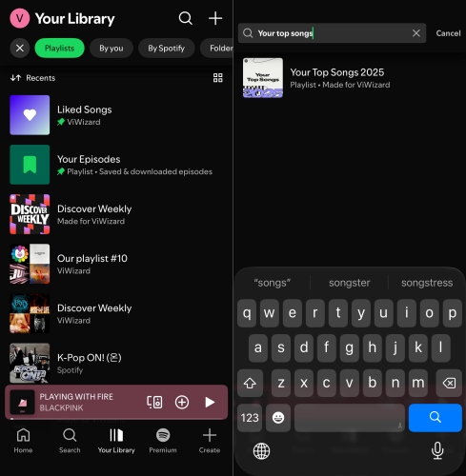
Task: Tap the Your Top Songs 2025 cover
Action: point(263,78)
